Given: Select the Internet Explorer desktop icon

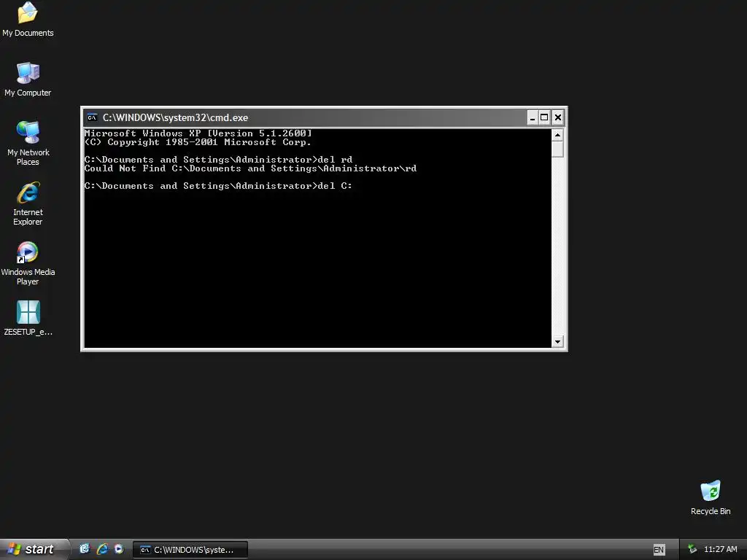Looking at the screenshot, I should coord(28,203).
